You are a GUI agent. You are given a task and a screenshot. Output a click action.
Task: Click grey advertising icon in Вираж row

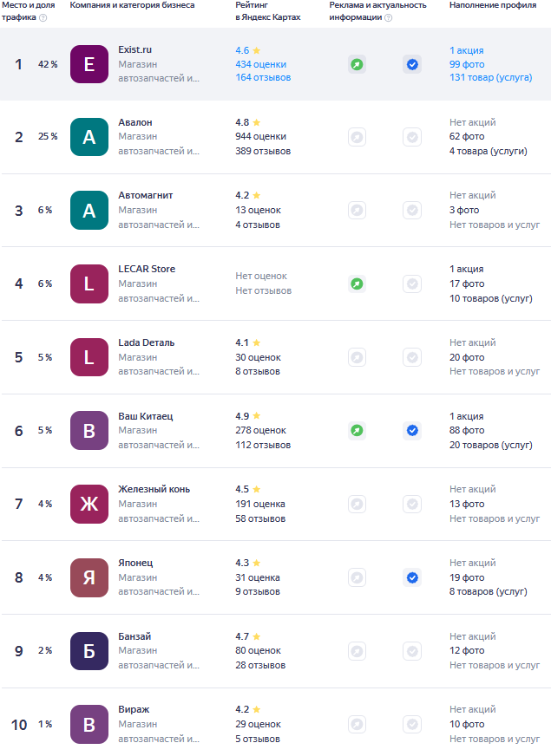(x=357, y=724)
